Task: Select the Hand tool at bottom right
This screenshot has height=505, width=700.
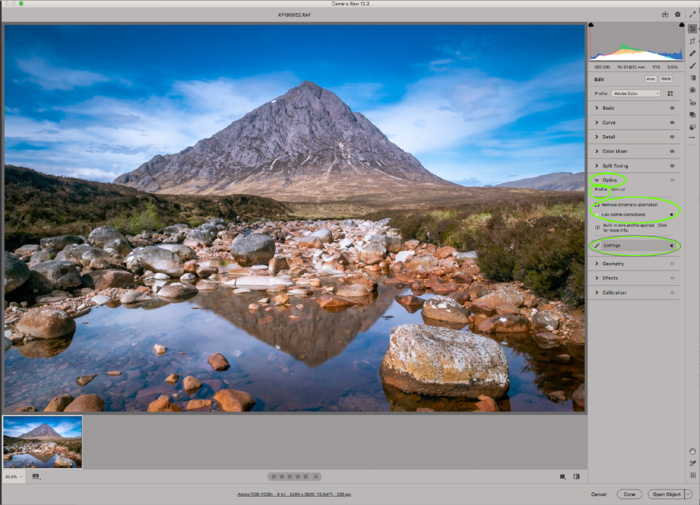Action: [692, 451]
